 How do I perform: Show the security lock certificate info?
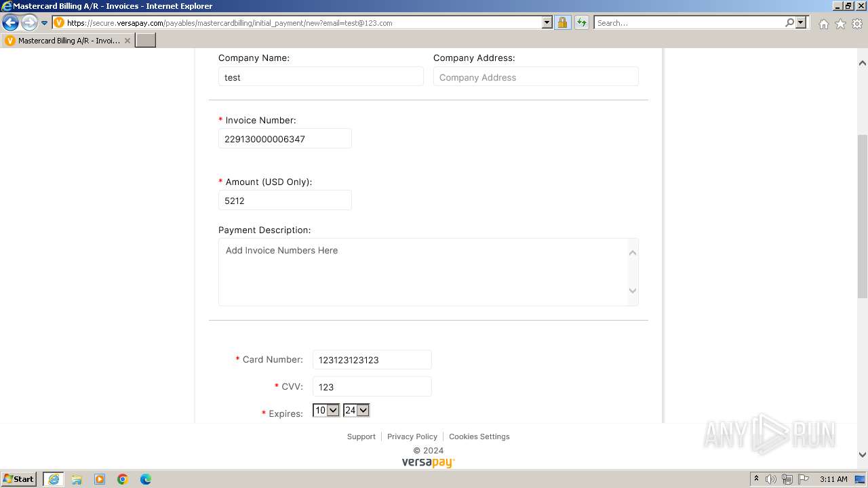pos(562,23)
